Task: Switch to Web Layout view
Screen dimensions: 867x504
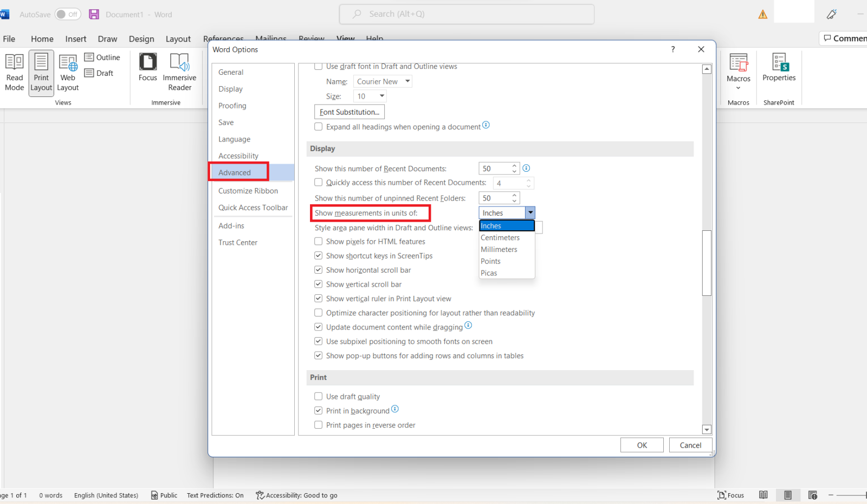Action: point(68,73)
